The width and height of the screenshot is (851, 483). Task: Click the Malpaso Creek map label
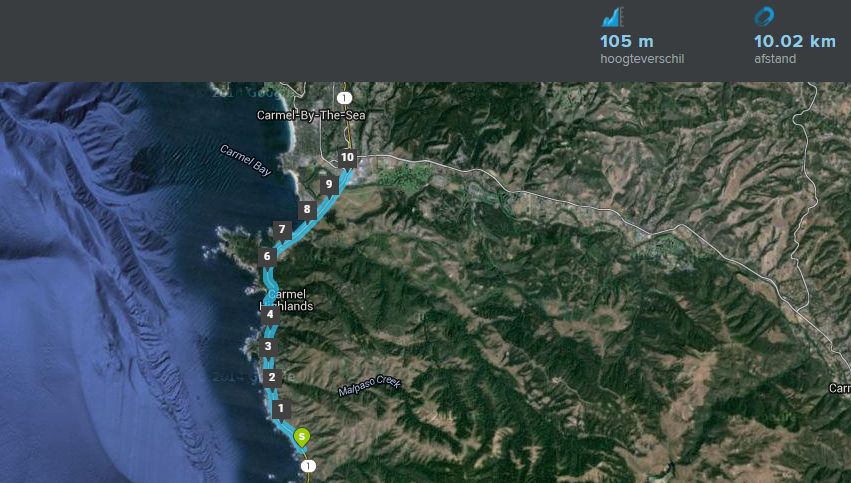[x=370, y=385]
